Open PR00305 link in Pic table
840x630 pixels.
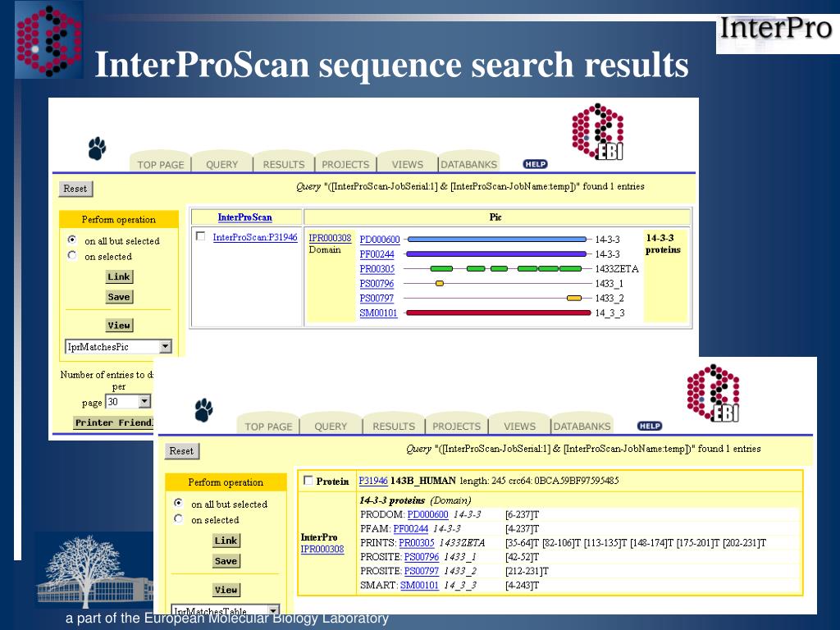click(x=377, y=269)
